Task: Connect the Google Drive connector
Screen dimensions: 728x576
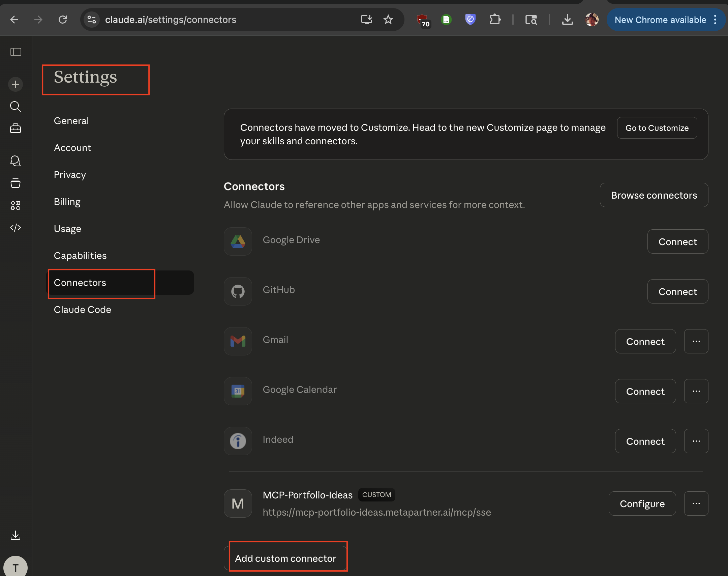Action: coord(677,241)
